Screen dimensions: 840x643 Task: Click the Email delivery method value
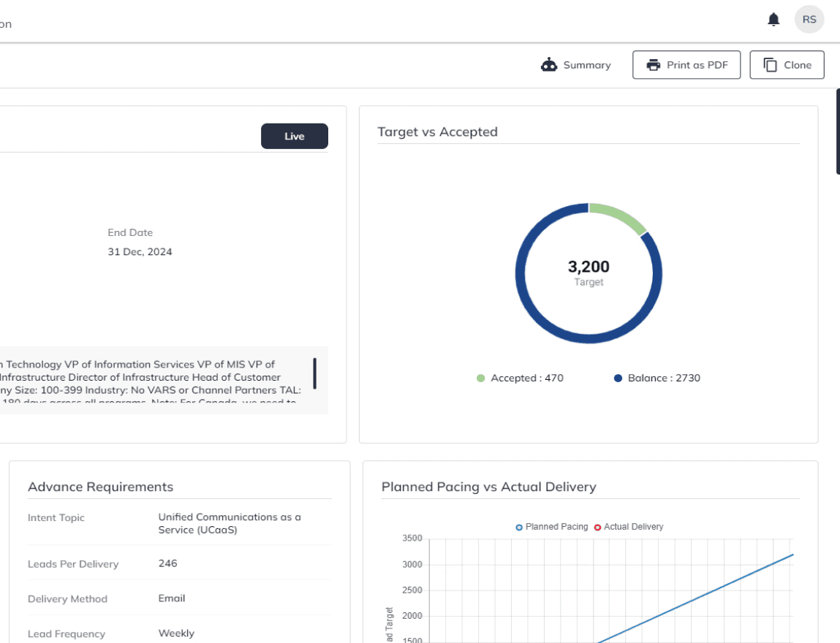point(171,598)
